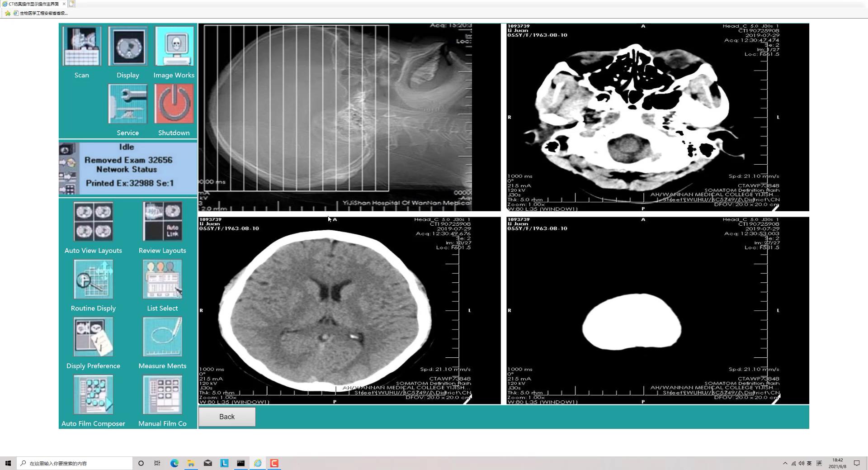
Task: Select the Display icon
Action: coord(128,46)
